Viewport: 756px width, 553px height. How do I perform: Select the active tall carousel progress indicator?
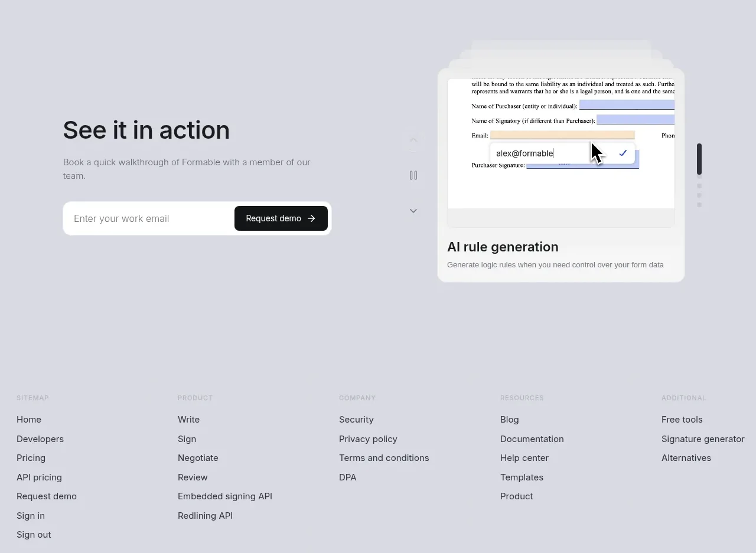click(699, 159)
